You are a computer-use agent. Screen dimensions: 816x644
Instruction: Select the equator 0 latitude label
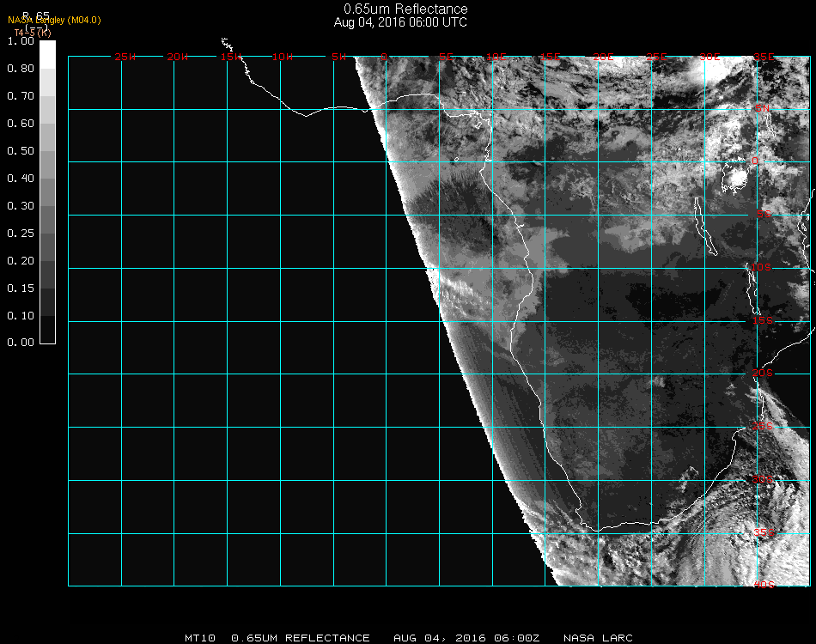755,161
